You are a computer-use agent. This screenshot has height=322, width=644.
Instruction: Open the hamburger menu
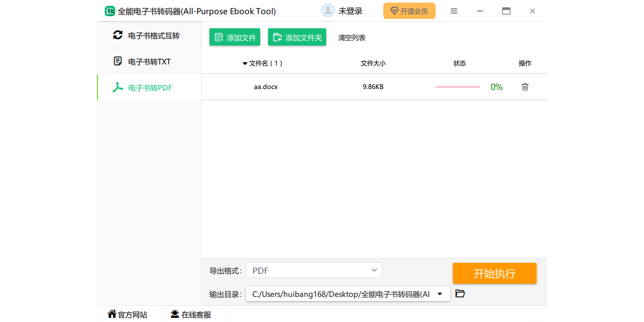tap(453, 10)
